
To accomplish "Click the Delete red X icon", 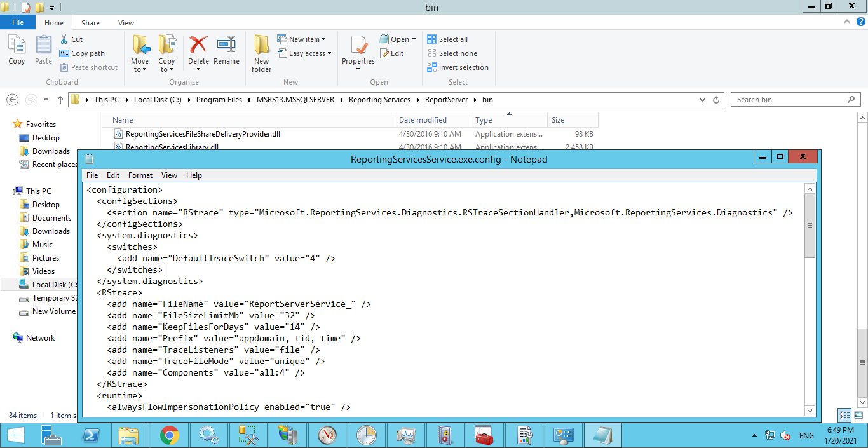I will tap(198, 45).
